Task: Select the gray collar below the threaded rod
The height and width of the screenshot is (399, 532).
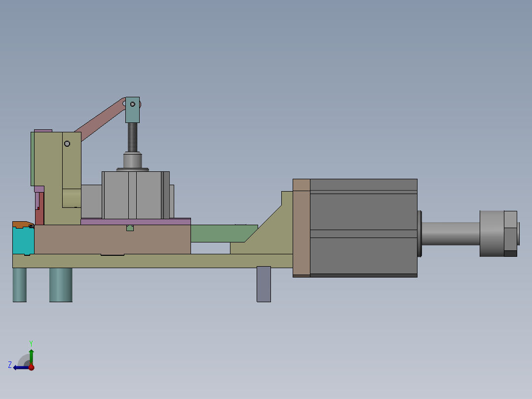Action: [x=133, y=161]
